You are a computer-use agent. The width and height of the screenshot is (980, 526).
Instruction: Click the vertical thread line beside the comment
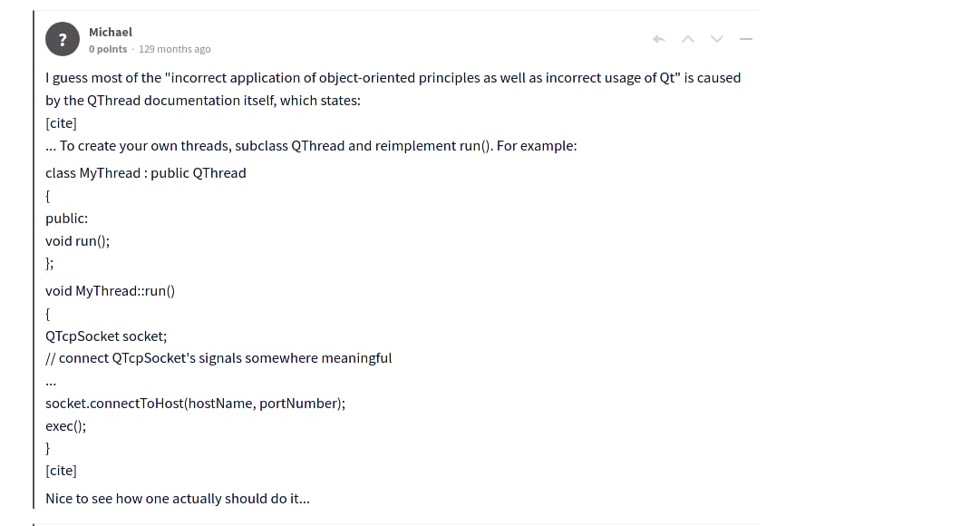(34, 259)
